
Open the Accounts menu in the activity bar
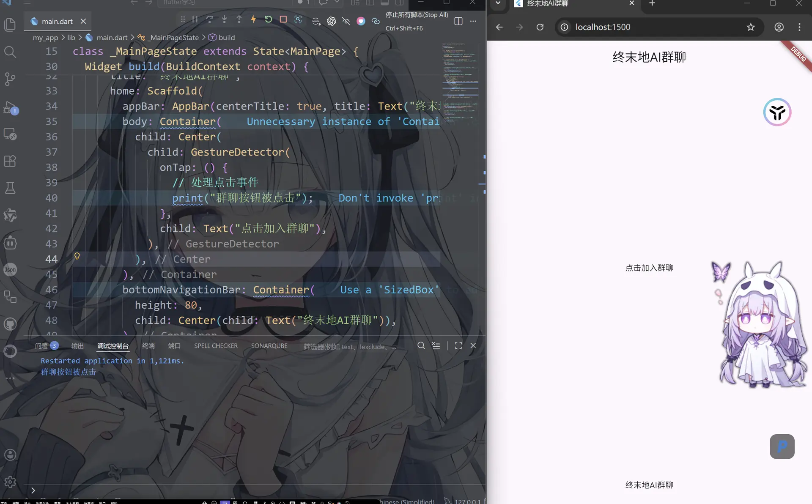(10, 455)
